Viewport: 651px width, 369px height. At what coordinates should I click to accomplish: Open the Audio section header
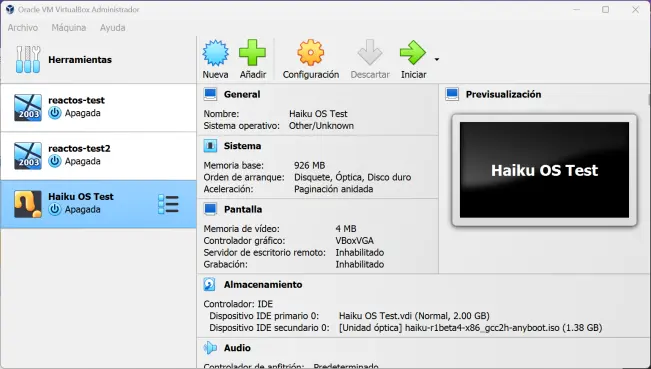pyautogui.click(x=237, y=348)
